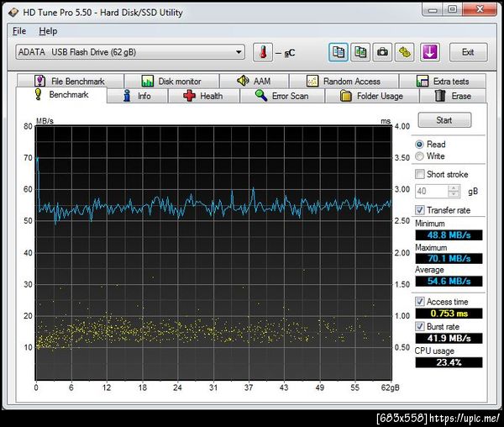Open options via the gears icon
The height and width of the screenshot is (427, 504).
point(404,52)
